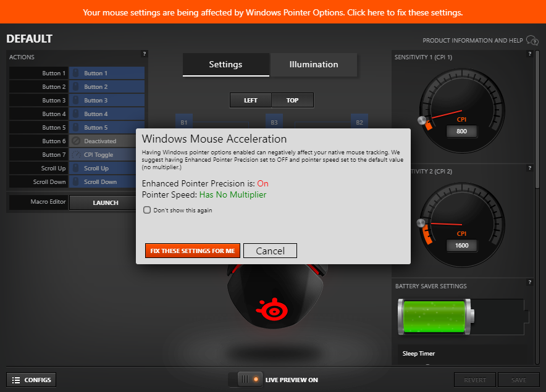Image resolution: width=546 pixels, height=392 pixels.
Task: Click the DEFAULT configuration title
Action: point(29,39)
